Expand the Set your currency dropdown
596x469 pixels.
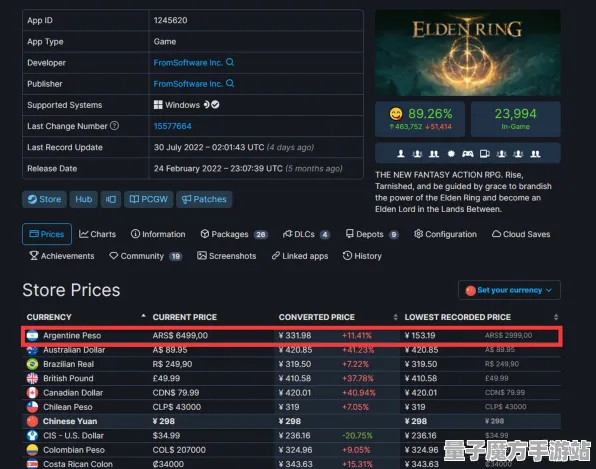(x=509, y=290)
